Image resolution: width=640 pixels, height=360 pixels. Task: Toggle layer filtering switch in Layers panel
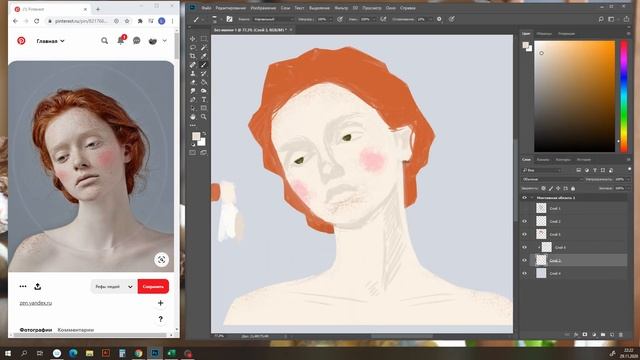pyautogui.click(x=629, y=169)
